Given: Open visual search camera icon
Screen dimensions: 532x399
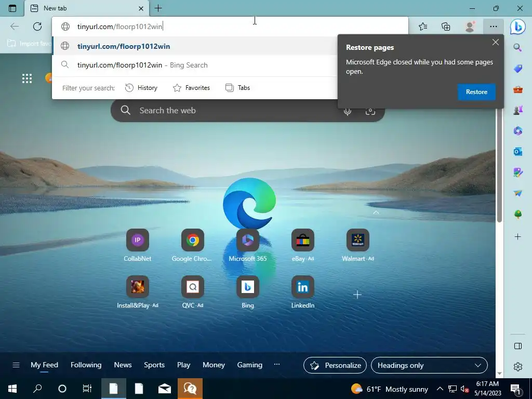Looking at the screenshot, I should (x=370, y=111).
